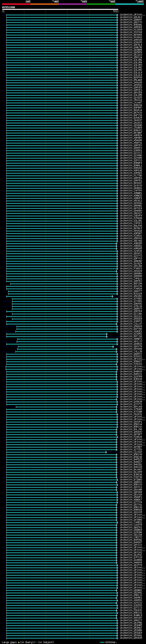Click alignment bar for UniRef100_B9TJS6

tap(57, 337)
